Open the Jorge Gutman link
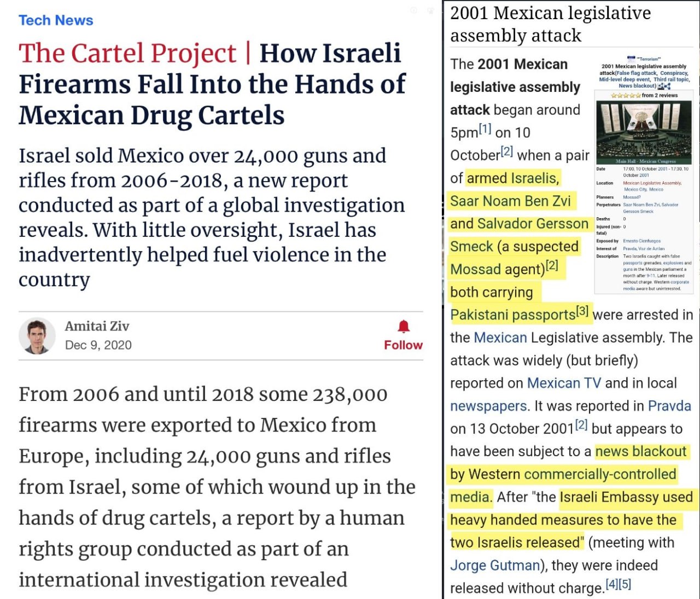The image size is (700, 599). tap(495, 565)
